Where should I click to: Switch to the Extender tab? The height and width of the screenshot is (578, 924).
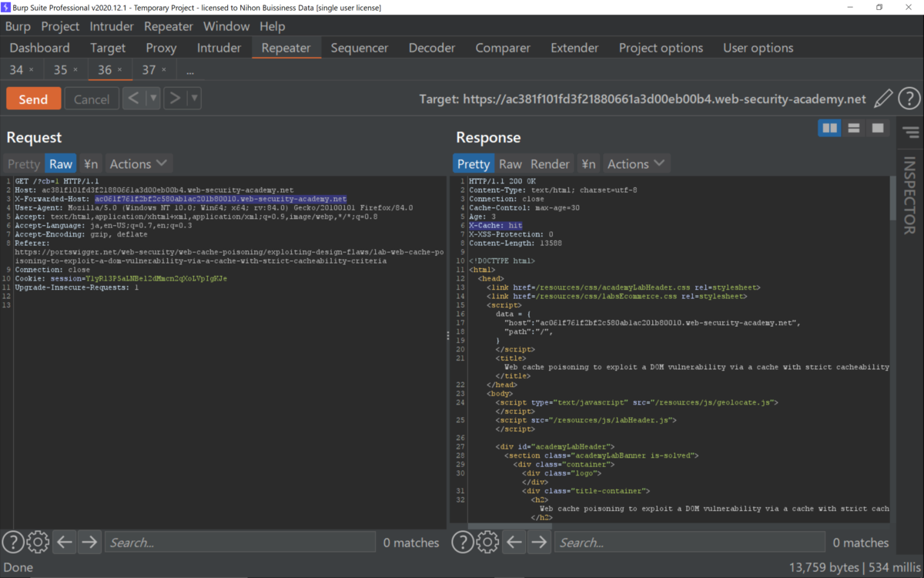pyautogui.click(x=574, y=48)
